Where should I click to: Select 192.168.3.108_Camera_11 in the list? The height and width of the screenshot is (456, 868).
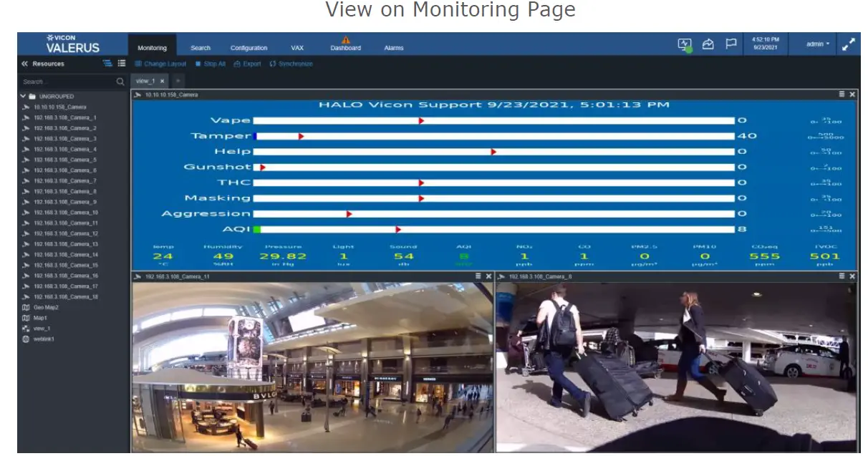(x=66, y=223)
